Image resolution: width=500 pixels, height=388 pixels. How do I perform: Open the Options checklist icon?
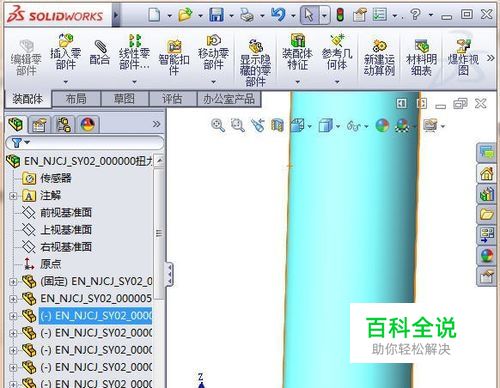[x=380, y=15]
